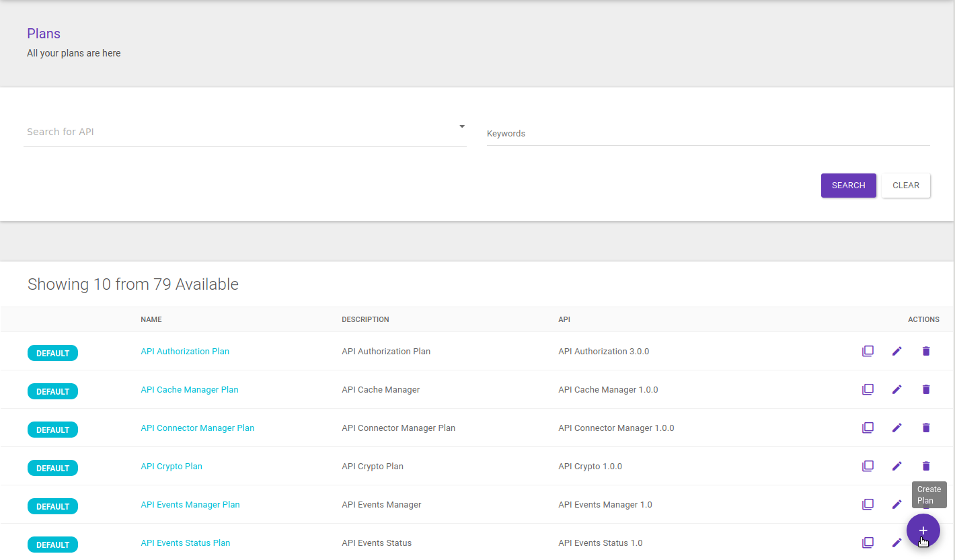Click DEFAULT badge on API Crypto Plan
The width and height of the screenshot is (955, 560).
(x=52, y=468)
